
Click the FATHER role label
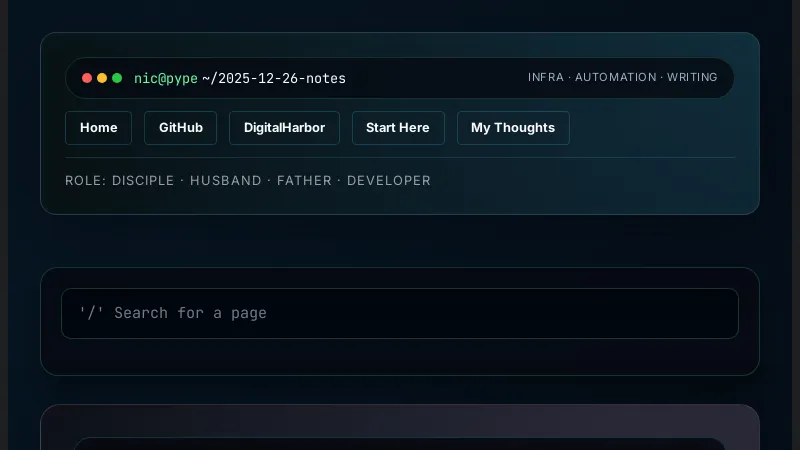click(305, 181)
